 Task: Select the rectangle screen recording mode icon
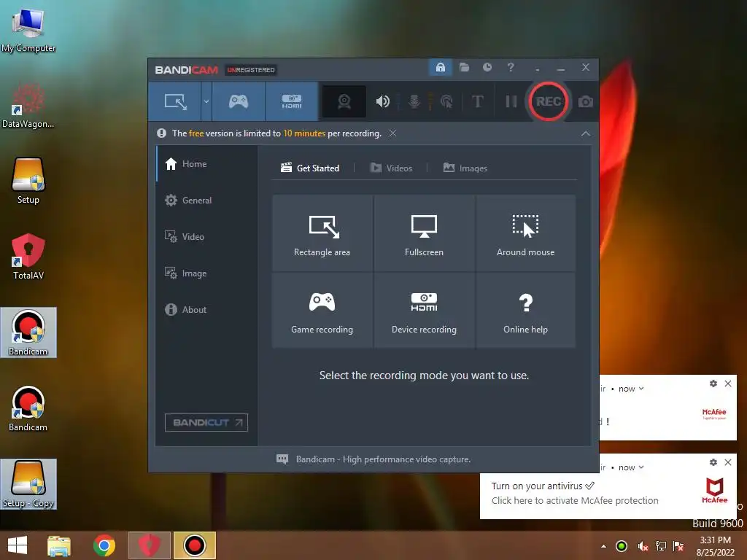point(175,101)
